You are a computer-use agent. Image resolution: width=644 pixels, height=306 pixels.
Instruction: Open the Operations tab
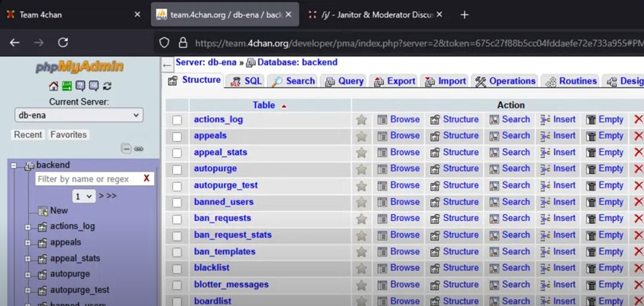click(505, 81)
